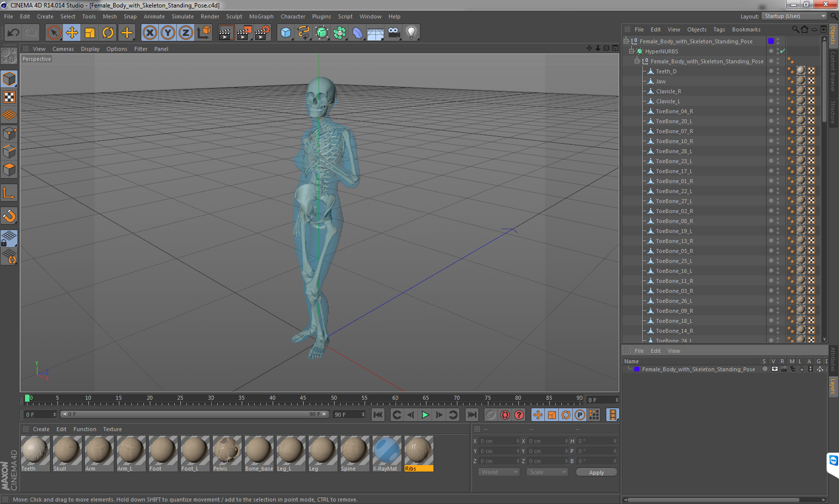
Task: Toggle autokeying button
Action: [x=505, y=415]
